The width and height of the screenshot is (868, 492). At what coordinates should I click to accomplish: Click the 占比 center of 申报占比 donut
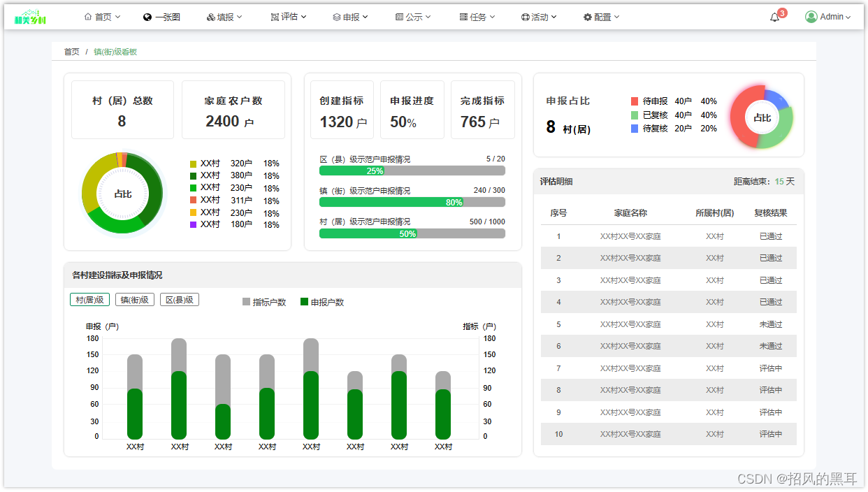[762, 118]
